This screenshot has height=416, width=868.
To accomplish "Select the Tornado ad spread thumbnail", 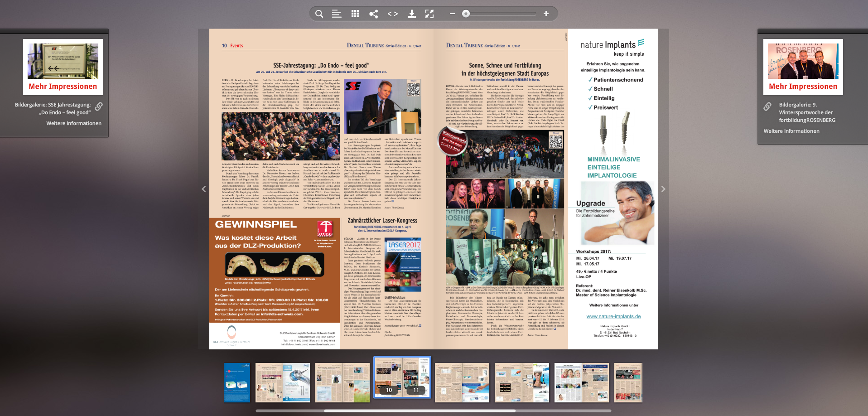I will coord(283,382).
